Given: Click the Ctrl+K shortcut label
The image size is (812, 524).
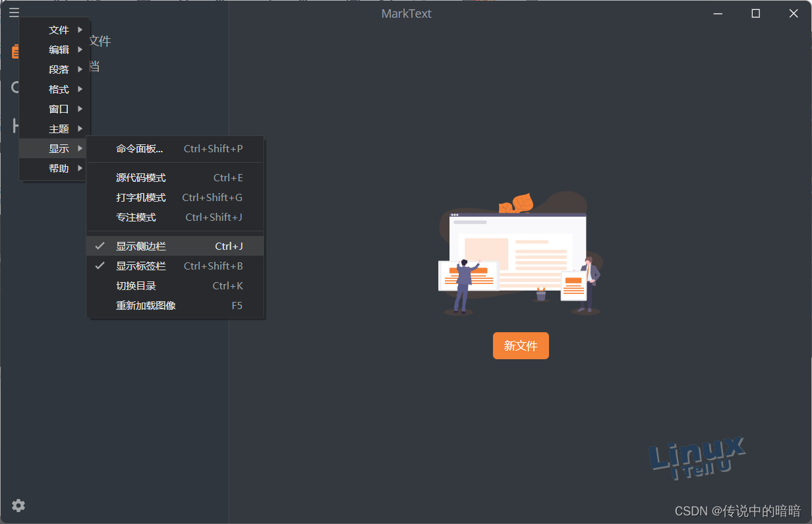Looking at the screenshot, I should (227, 285).
